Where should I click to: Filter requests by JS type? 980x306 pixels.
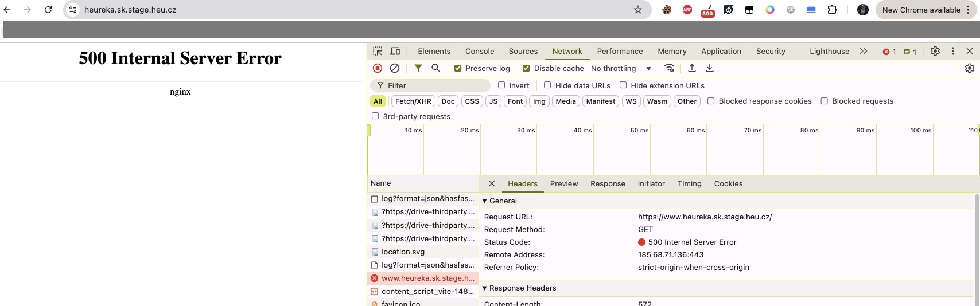493,101
